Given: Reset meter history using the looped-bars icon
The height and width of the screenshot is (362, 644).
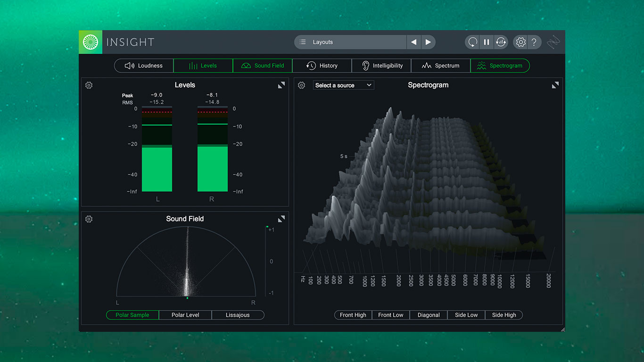Looking at the screenshot, I should [501, 42].
